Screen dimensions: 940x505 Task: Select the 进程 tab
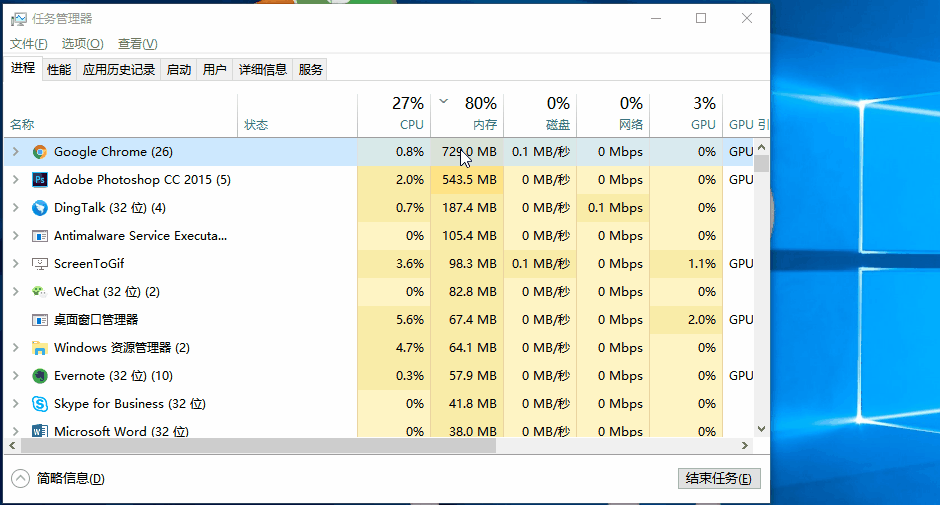tap(23, 68)
